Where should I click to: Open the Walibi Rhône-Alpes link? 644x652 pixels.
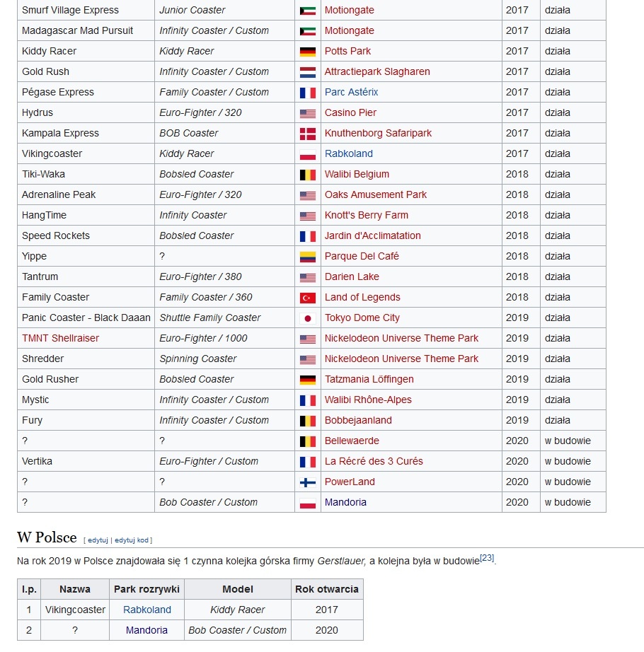tap(367, 400)
